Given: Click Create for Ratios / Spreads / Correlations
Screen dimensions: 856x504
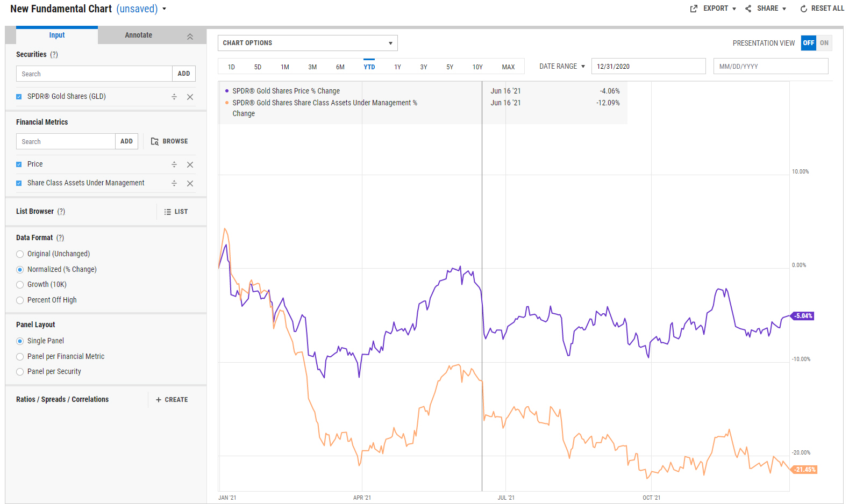Looking at the screenshot, I should tap(172, 400).
